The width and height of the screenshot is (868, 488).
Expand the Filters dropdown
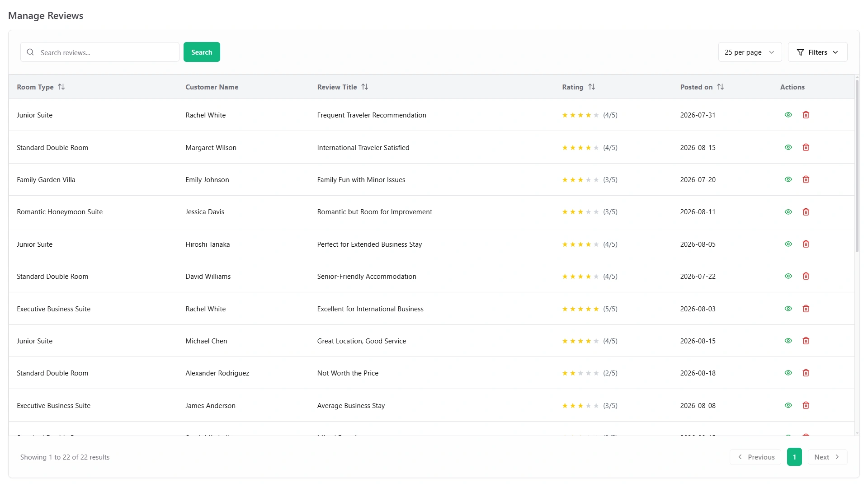pyautogui.click(x=817, y=52)
